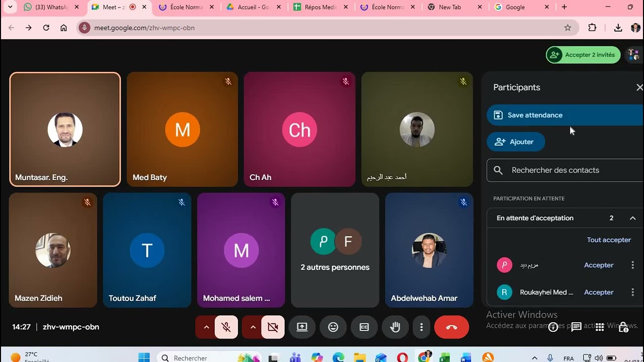Open Word from the taskbar

(466, 357)
